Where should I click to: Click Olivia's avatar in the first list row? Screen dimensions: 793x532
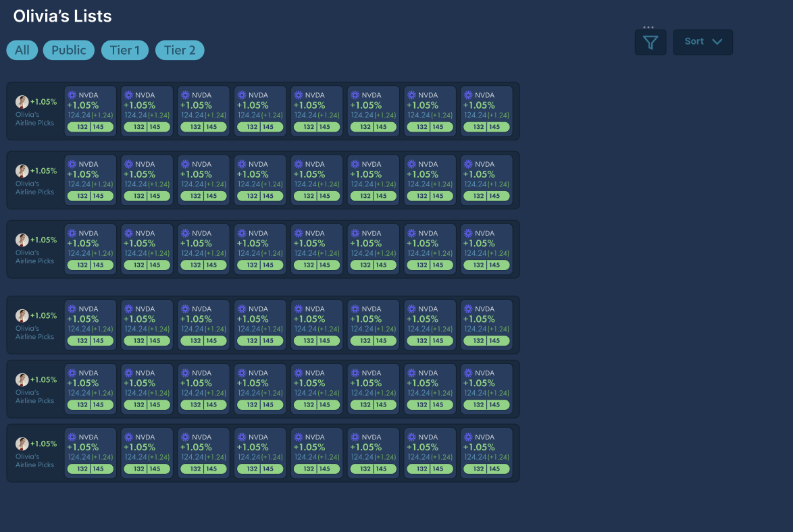pos(21,101)
